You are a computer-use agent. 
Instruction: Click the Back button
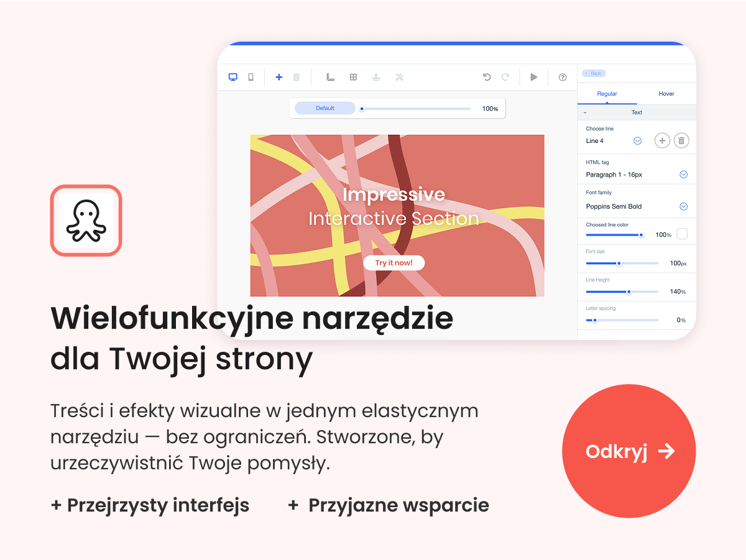point(593,73)
